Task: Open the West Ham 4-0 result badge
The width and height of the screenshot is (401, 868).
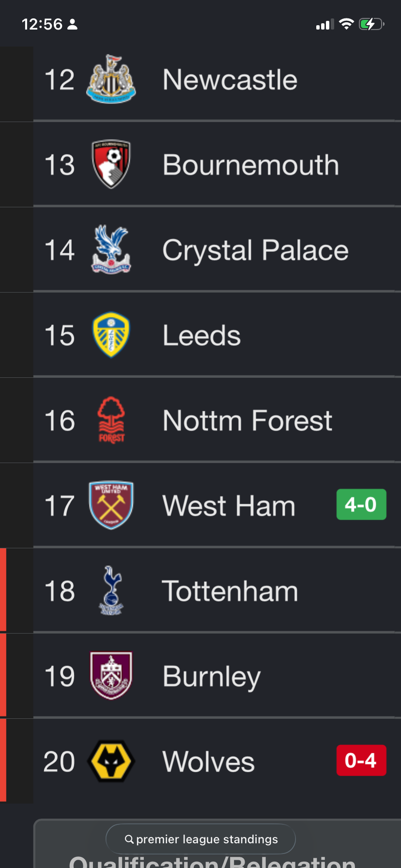Action: coord(361,505)
